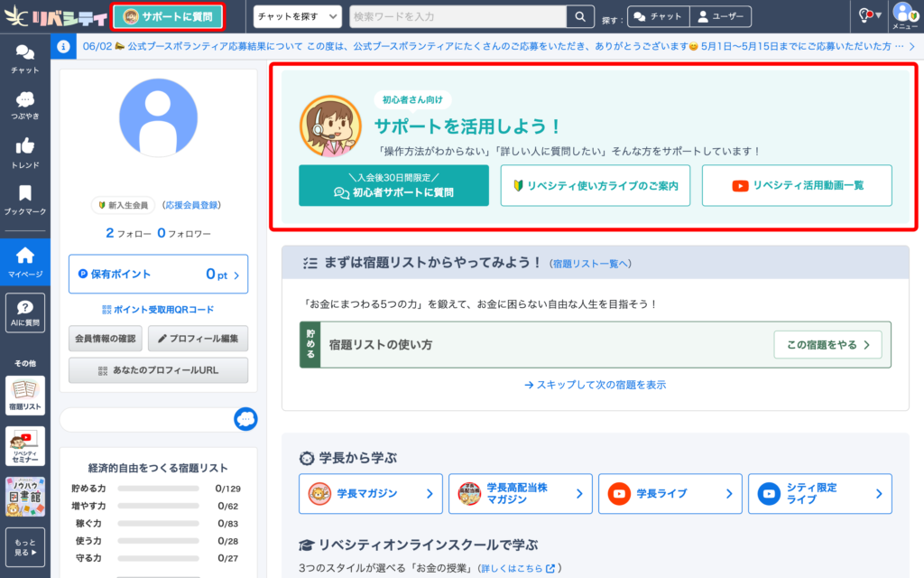The height and width of the screenshot is (578, 924).
Task: Click スキップして次の宿題を表示 link
Action: tap(595, 385)
